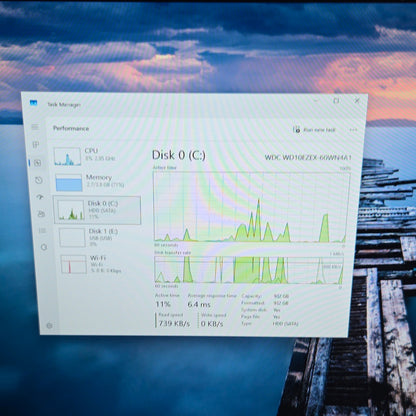The height and width of the screenshot is (416, 416).
Task: Click the 'Task Manager' window title
Action: point(64,104)
